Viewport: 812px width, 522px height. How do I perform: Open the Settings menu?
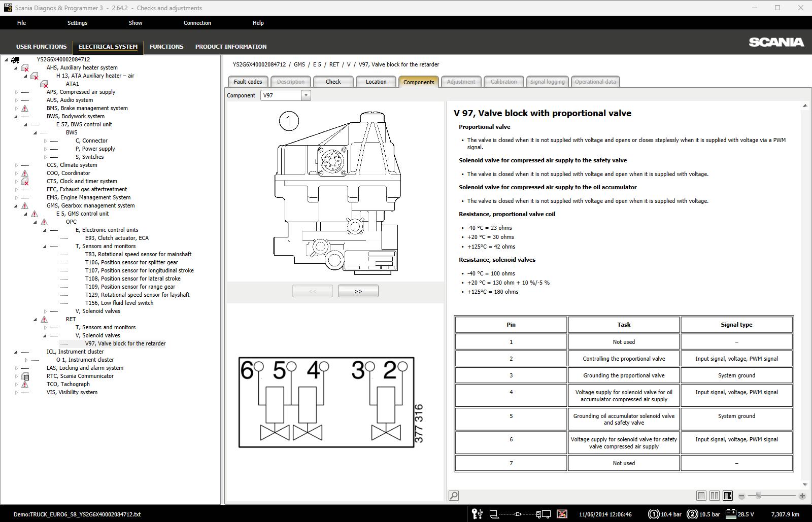click(x=77, y=23)
